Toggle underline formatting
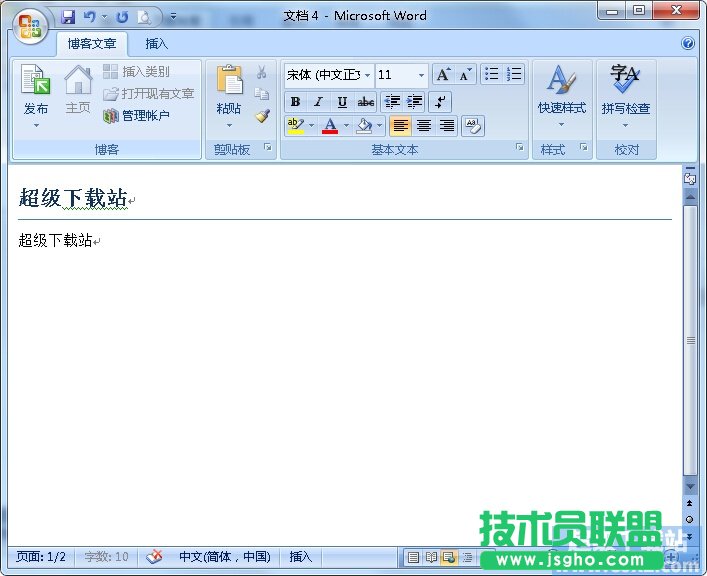This screenshot has height=576, width=707. [343, 102]
